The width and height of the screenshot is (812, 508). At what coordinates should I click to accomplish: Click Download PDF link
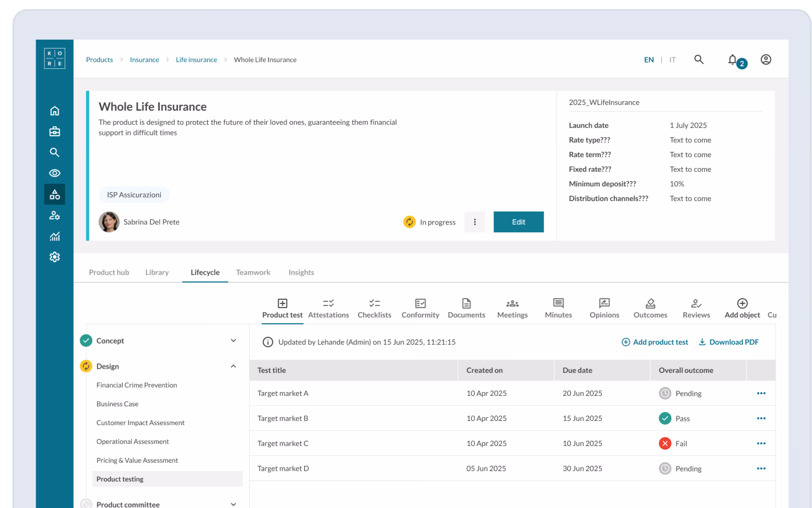point(728,342)
